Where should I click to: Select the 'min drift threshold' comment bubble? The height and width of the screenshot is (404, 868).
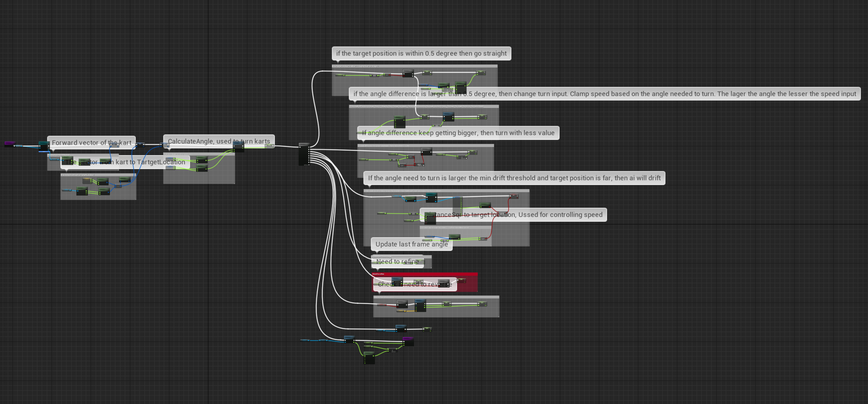pos(514,178)
